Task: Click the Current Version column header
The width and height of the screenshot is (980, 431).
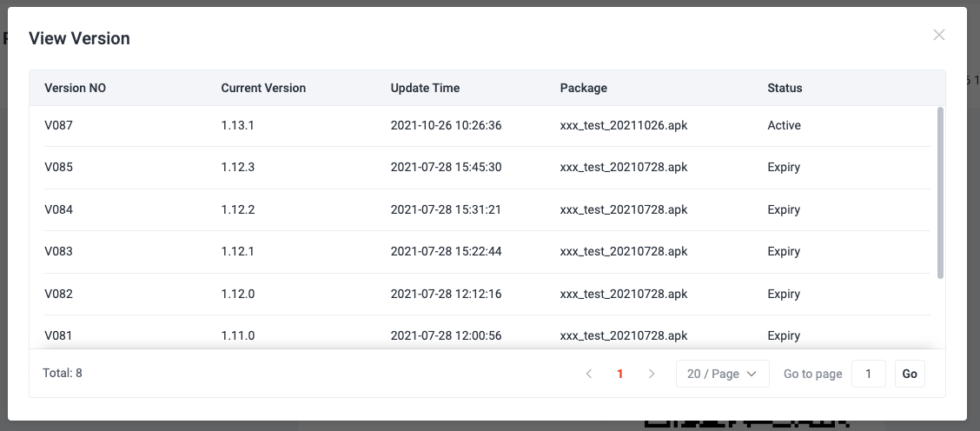Action: [x=263, y=89]
